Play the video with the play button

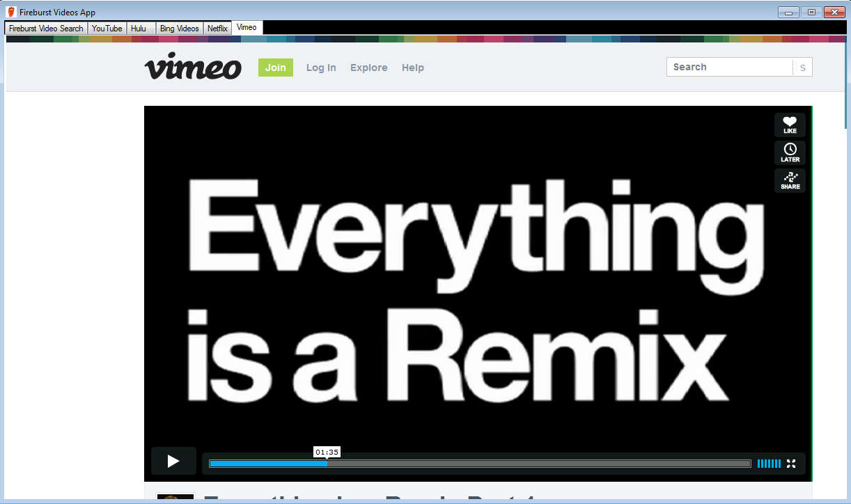click(173, 461)
